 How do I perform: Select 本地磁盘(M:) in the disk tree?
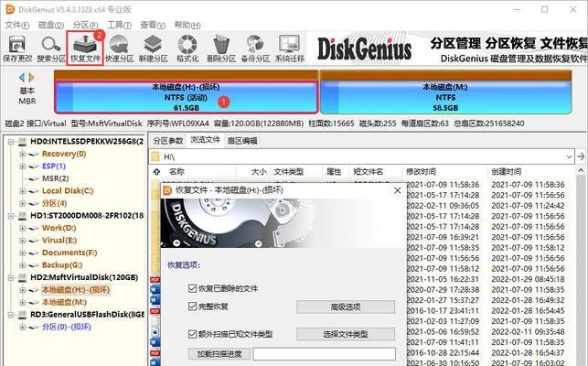[64, 303]
